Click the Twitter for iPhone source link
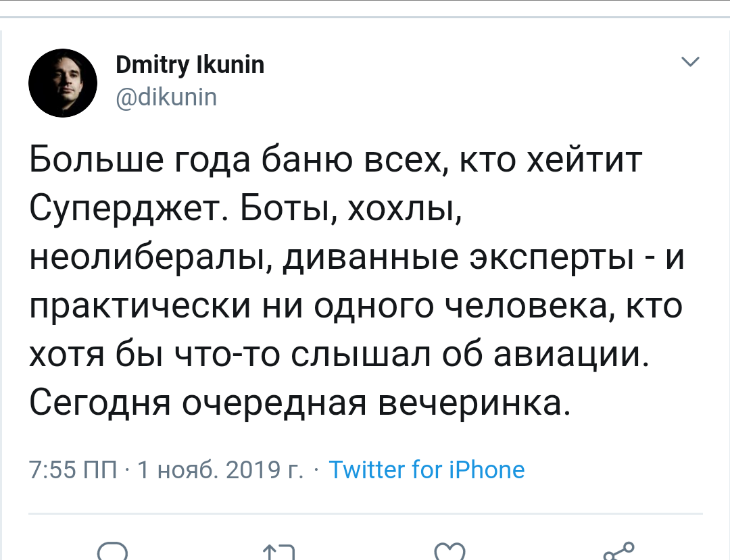 point(427,469)
